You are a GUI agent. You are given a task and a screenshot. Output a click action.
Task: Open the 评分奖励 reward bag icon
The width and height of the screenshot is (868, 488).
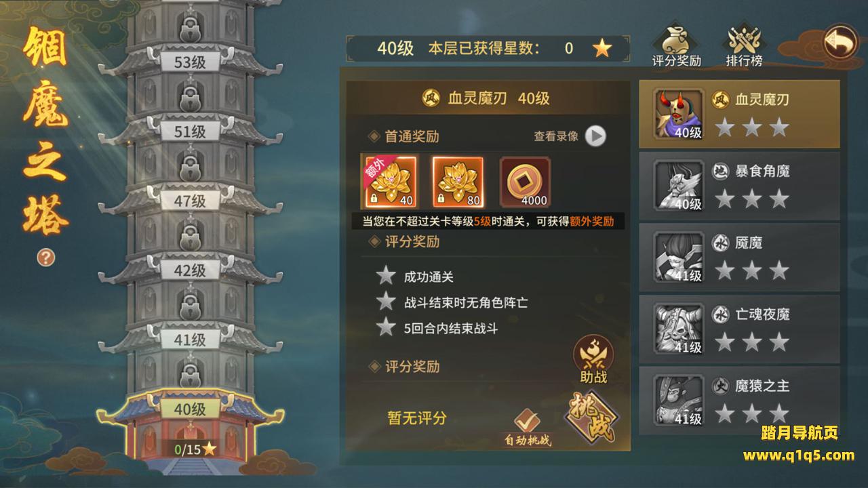[x=676, y=46]
